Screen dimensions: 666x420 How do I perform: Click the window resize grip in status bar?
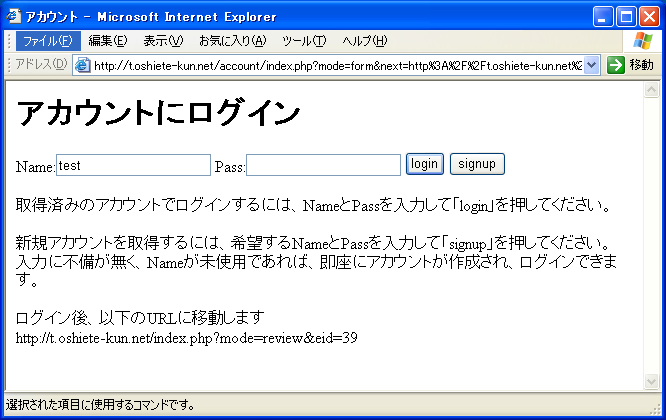point(655,409)
